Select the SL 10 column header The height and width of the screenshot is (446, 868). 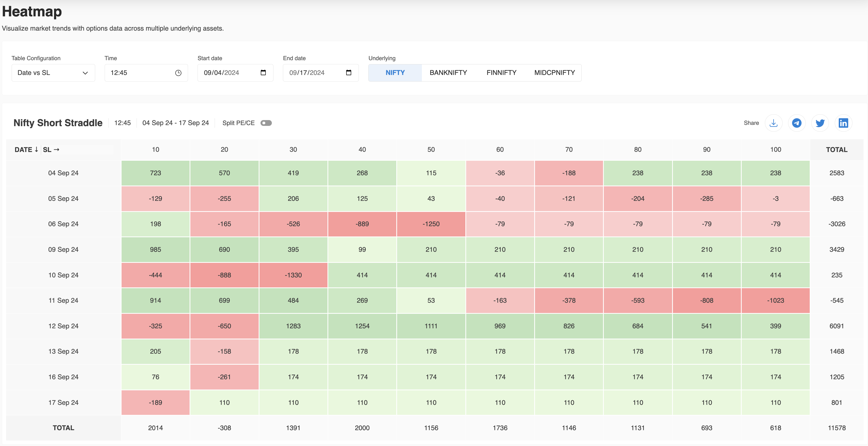coord(155,149)
